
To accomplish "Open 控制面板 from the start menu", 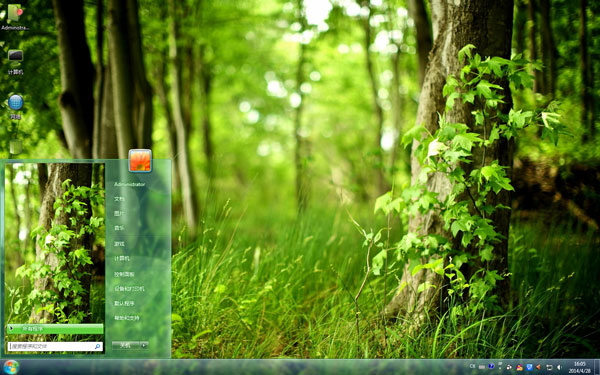I will pos(124,274).
